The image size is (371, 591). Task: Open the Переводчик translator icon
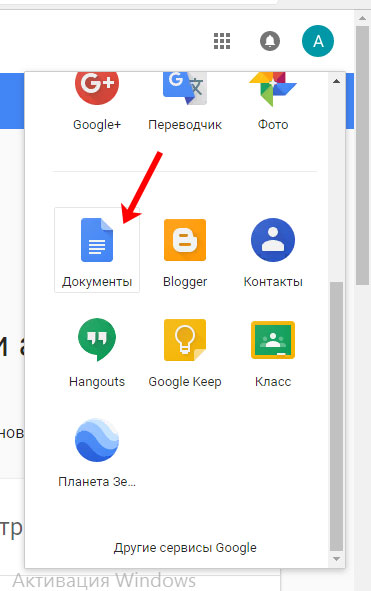coord(185,88)
